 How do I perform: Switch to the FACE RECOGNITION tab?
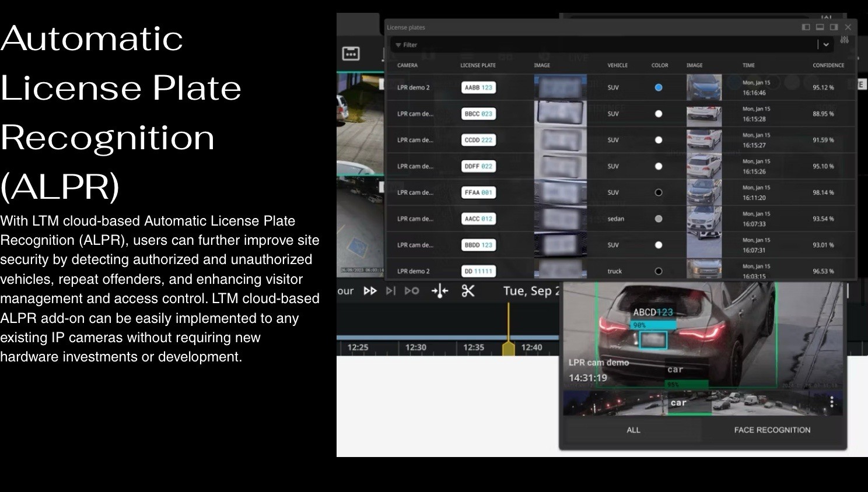pyautogui.click(x=772, y=430)
